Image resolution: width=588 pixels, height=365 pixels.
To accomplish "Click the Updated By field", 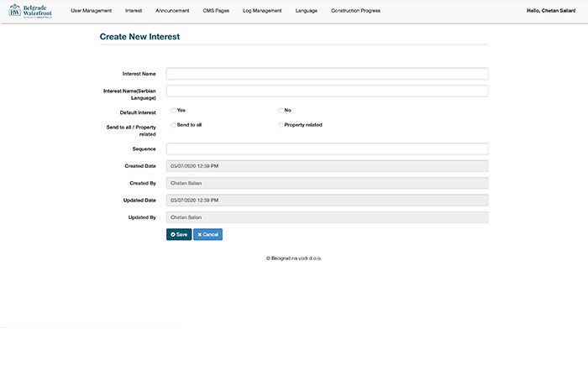I will 327,217.
